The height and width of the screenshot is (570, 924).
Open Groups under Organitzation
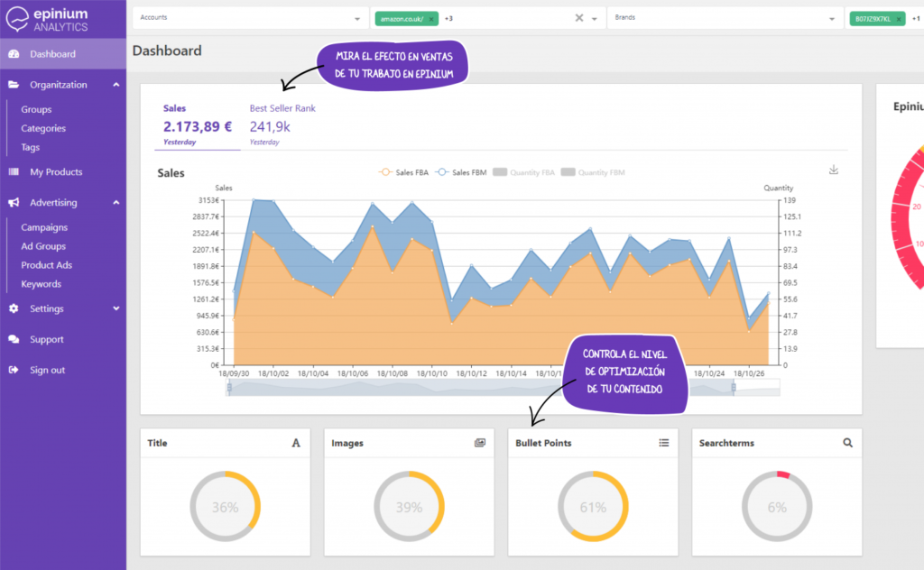pyautogui.click(x=36, y=109)
